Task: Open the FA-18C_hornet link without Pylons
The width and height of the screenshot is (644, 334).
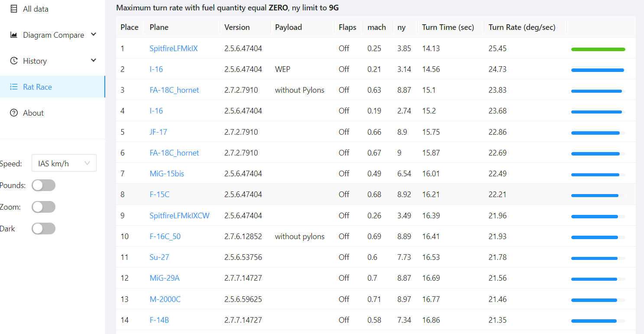Action: click(175, 90)
